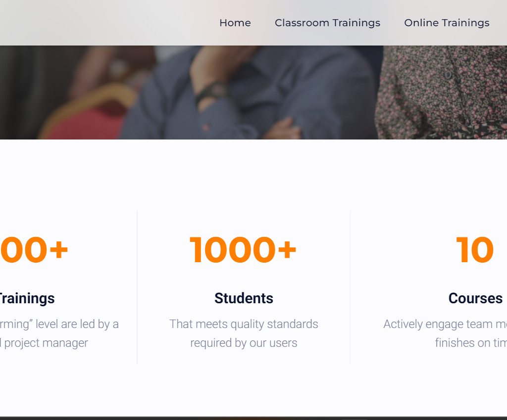Open the Online Trainings menu item
This screenshot has height=420, width=507.
[447, 23]
